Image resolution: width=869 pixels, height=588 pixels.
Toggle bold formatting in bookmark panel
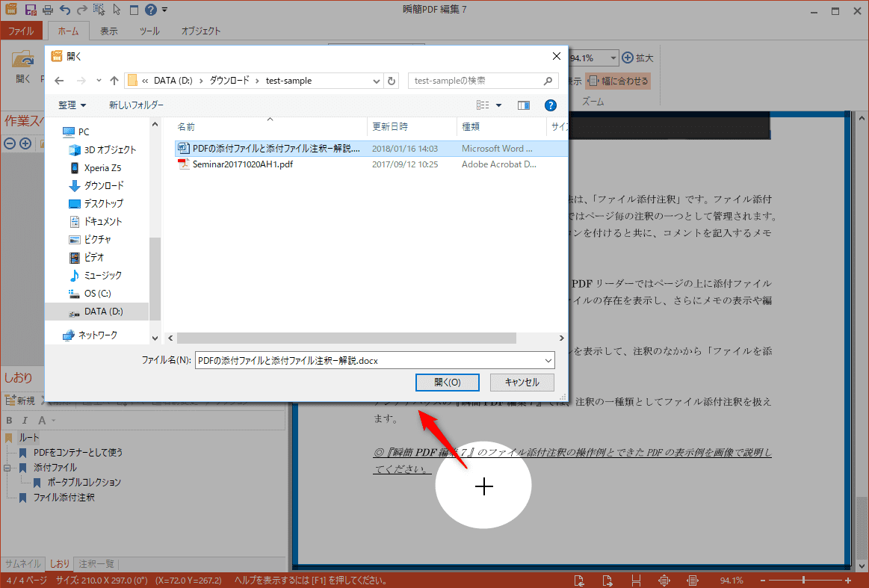click(x=10, y=421)
